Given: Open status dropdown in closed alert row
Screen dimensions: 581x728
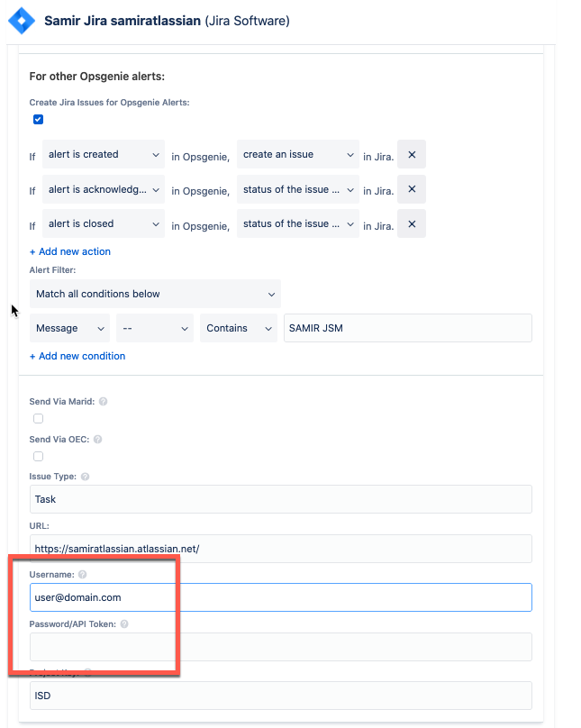Looking at the screenshot, I should (298, 223).
